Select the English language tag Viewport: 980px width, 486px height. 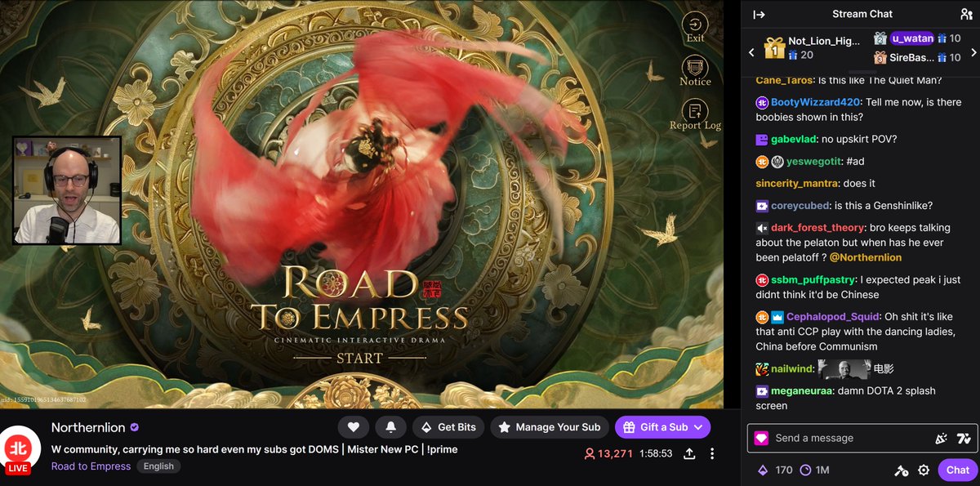pyautogui.click(x=158, y=466)
